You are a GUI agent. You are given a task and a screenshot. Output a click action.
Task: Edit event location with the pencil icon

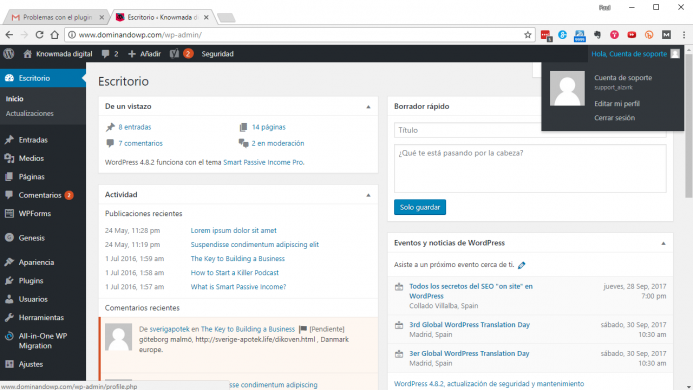(x=522, y=265)
